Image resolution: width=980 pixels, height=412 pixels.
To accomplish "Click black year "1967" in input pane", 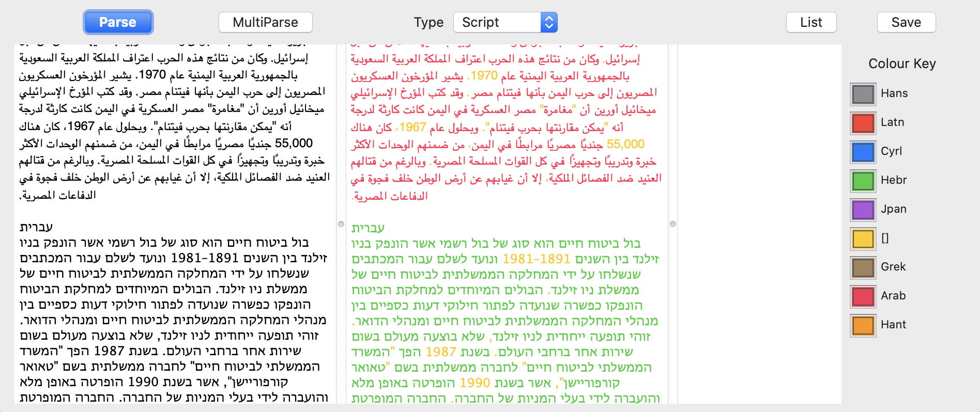I will pyautogui.click(x=81, y=126).
